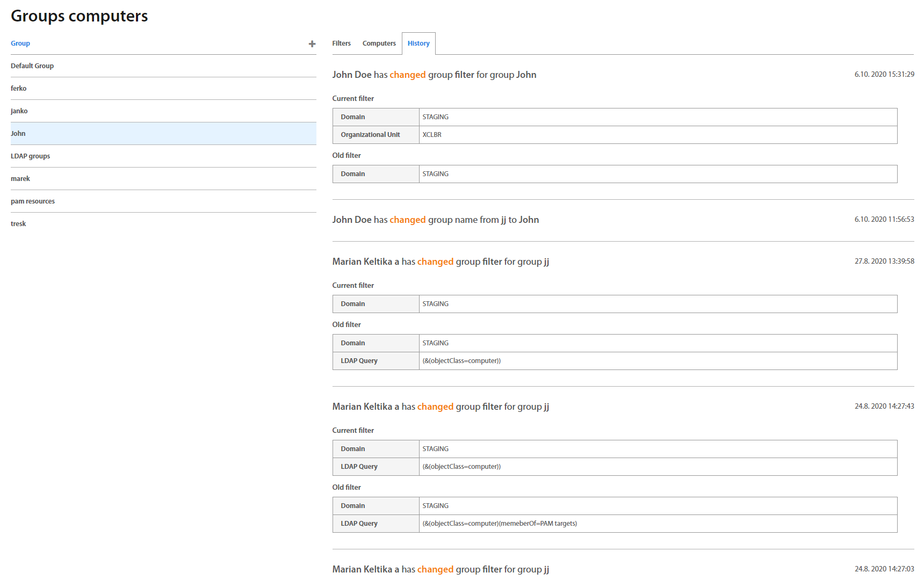Switch to the Filters tab
This screenshot has width=924, height=580.
pos(341,44)
